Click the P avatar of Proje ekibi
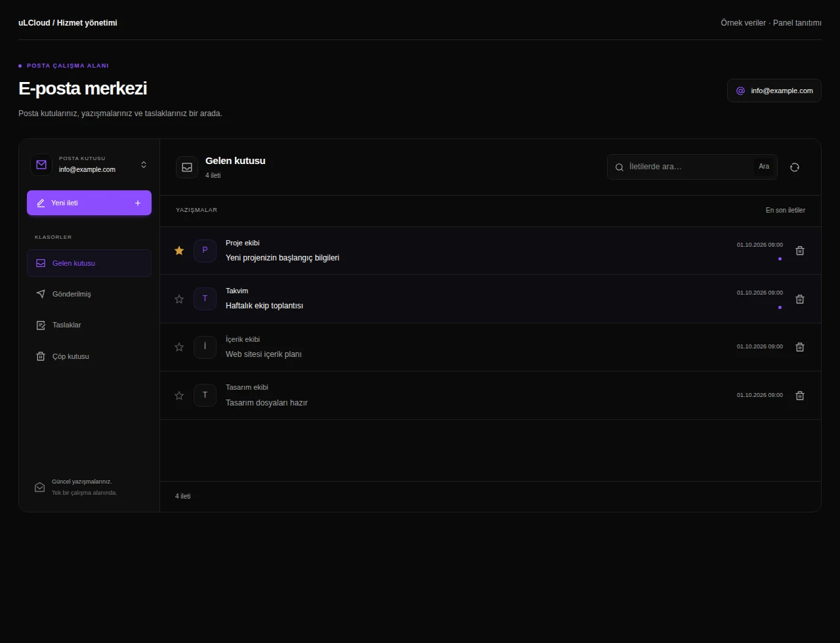The width and height of the screenshot is (840, 643). [205, 251]
